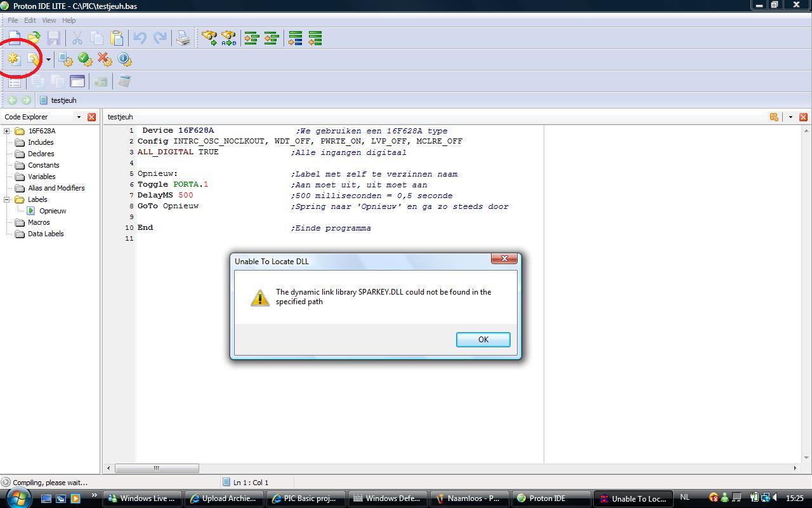The height and width of the screenshot is (508, 812).
Task: Open the File menu
Action: coord(13,20)
